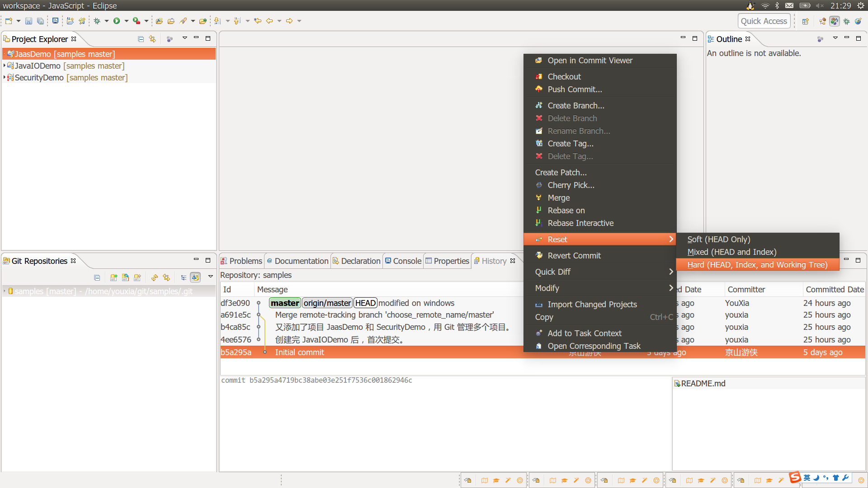Click the Back navigation arrow icon

point(269,21)
